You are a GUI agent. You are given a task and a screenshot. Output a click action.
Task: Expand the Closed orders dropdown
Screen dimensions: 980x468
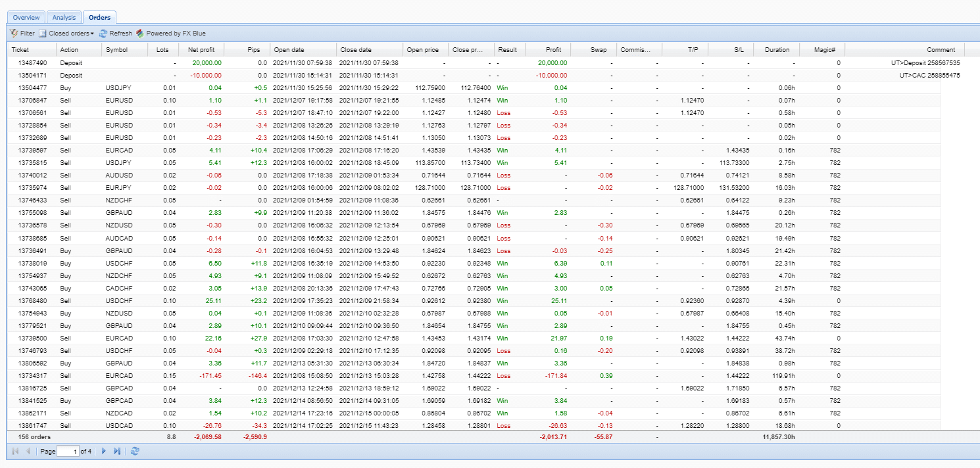pos(66,34)
